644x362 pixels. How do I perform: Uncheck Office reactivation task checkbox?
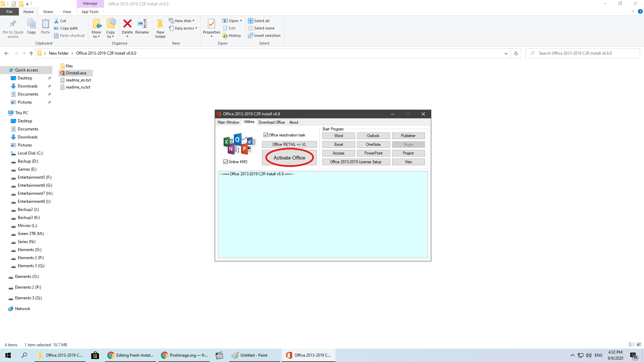pos(266,135)
